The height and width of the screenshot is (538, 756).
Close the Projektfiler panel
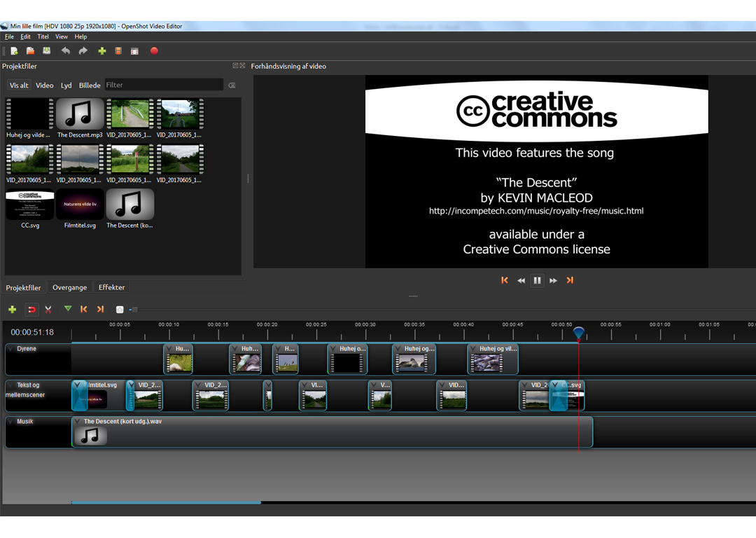[x=242, y=66]
